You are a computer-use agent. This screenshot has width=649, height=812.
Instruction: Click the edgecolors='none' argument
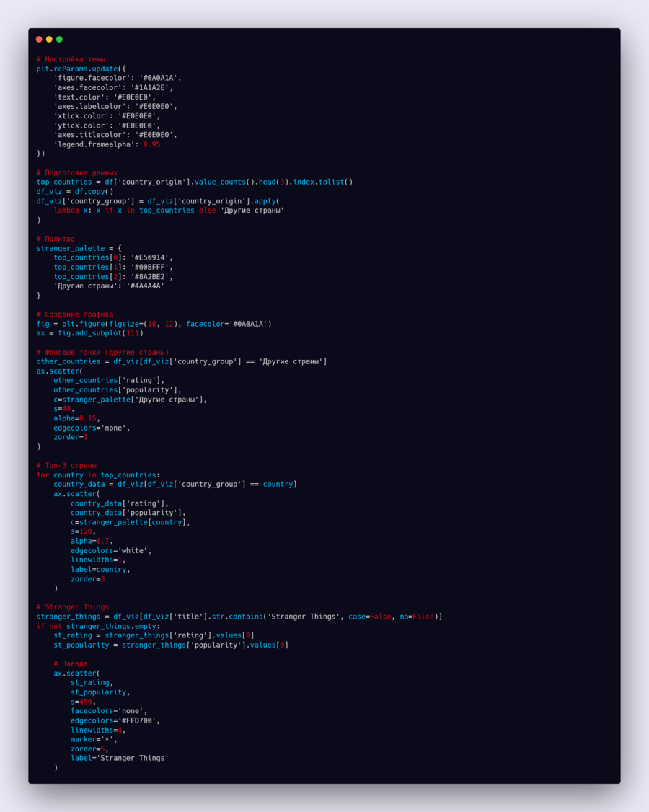point(92,428)
